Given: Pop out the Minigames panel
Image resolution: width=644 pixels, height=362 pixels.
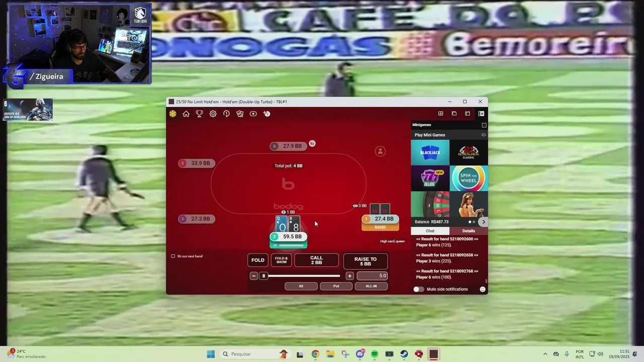Looking at the screenshot, I should pyautogui.click(x=484, y=125).
